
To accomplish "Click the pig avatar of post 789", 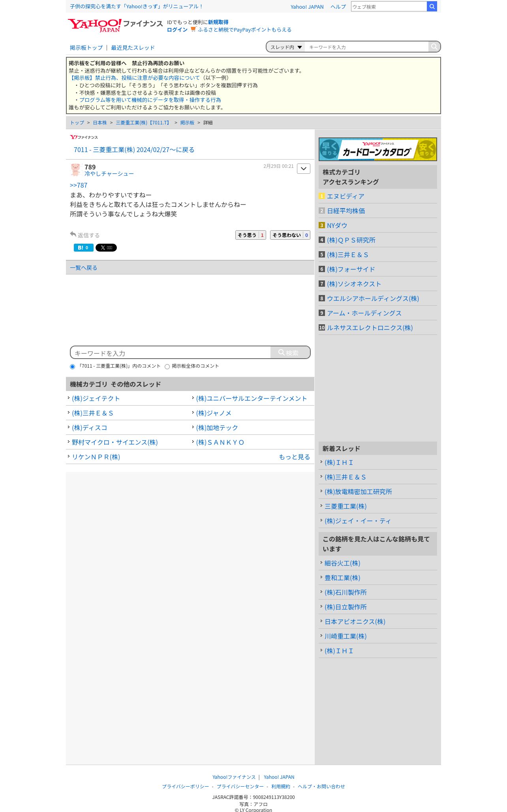I will coord(75,170).
